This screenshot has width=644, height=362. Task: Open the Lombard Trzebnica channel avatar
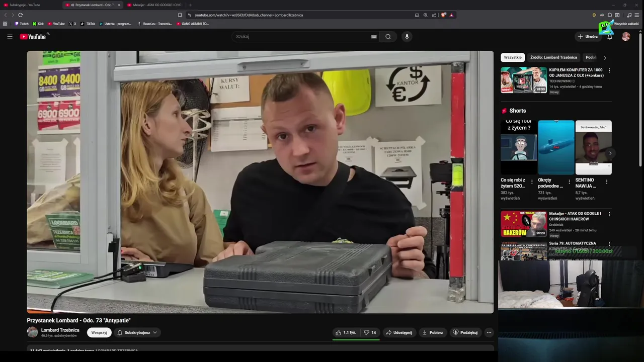coord(32,332)
